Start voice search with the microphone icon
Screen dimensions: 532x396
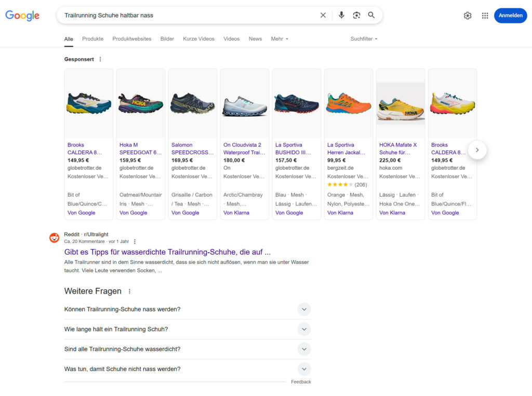[x=341, y=15]
